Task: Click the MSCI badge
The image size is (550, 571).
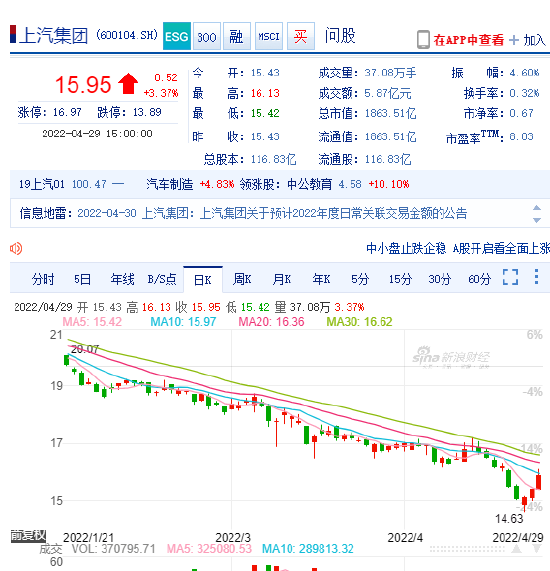Action: [269, 36]
